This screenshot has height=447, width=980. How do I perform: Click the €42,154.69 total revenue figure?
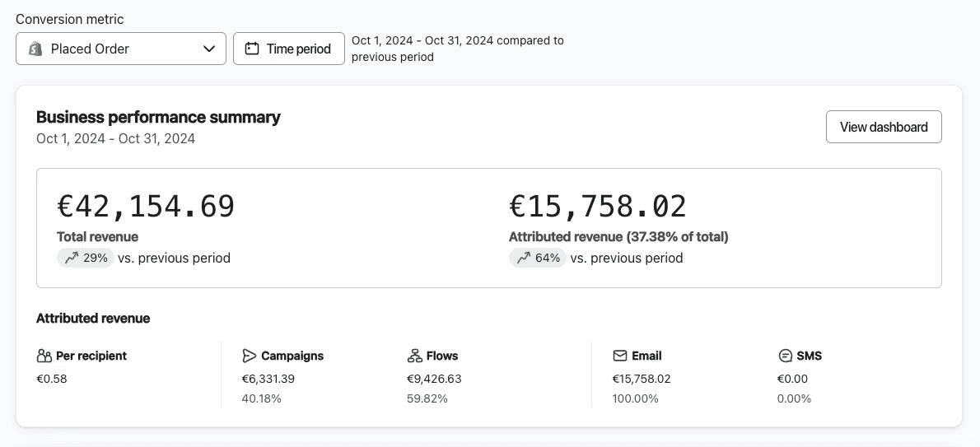coord(146,206)
